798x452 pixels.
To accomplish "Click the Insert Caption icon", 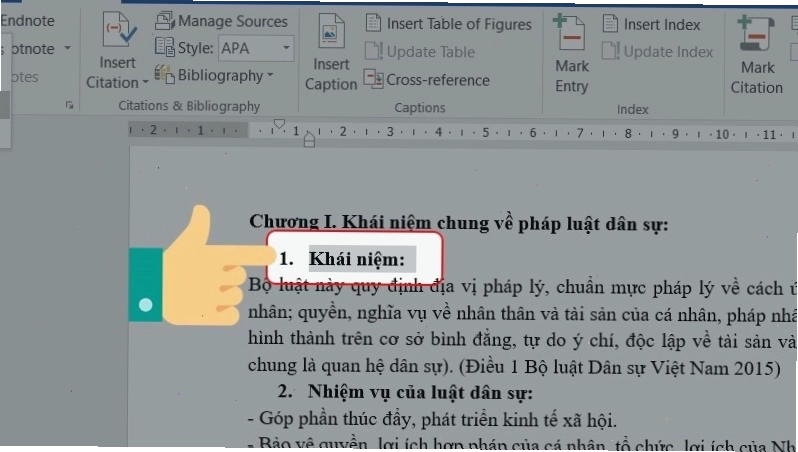I will (x=331, y=32).
